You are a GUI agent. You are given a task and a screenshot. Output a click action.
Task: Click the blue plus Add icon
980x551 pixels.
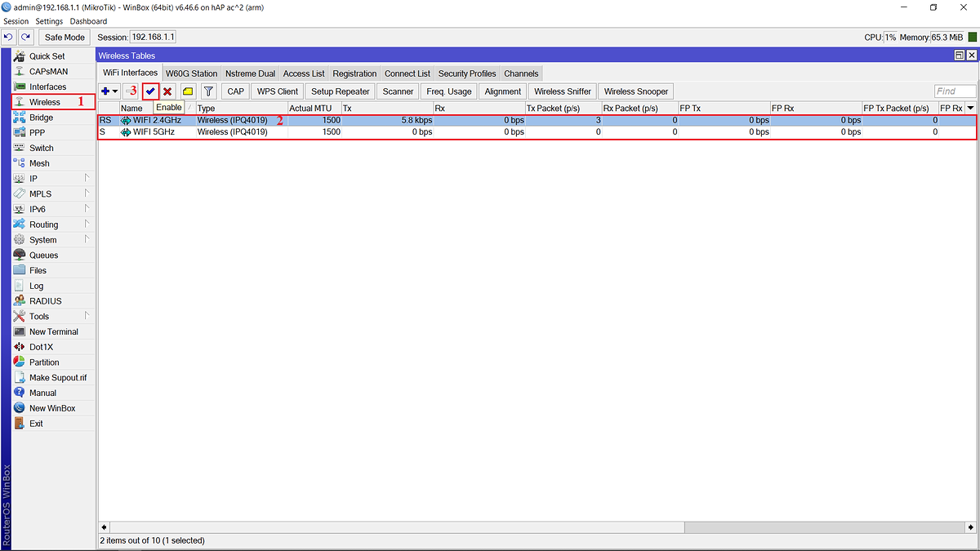pos(105,91)
